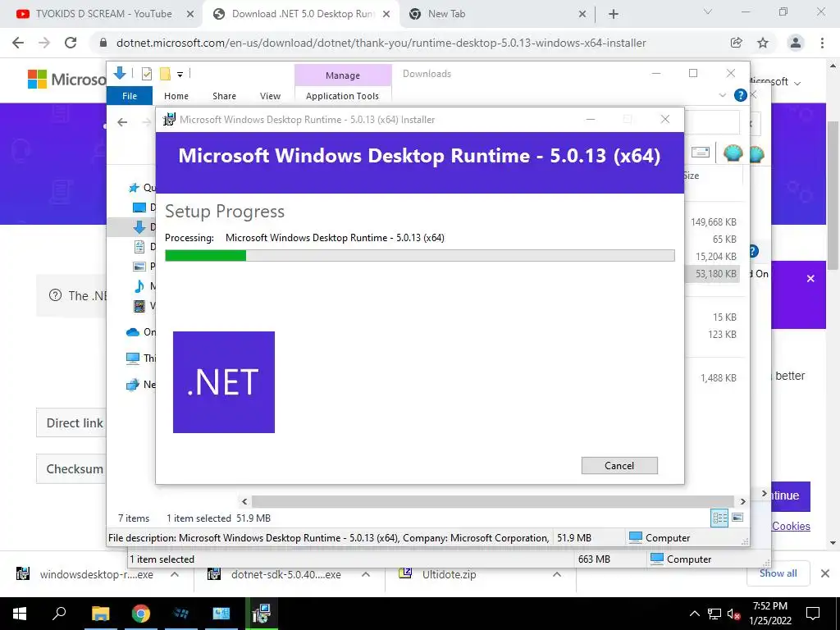Show all downloads
840x630 pixels.
point(778,573)
